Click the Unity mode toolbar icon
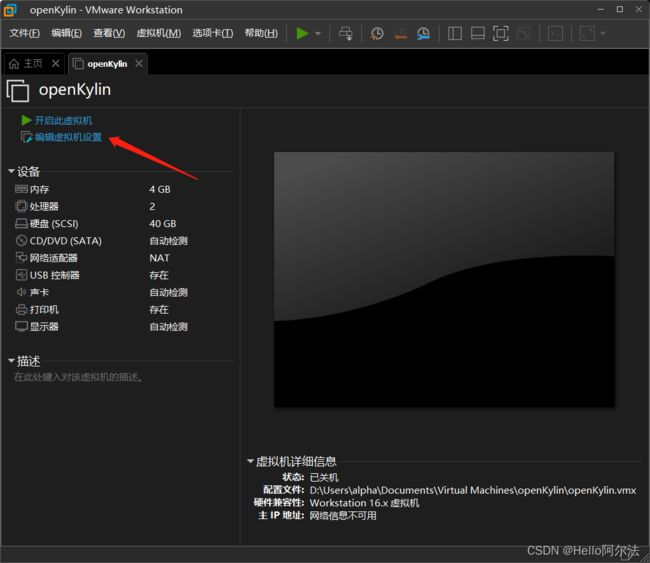Image resolution: width=650 pixels, height=563 pixels. click(524, 33)
